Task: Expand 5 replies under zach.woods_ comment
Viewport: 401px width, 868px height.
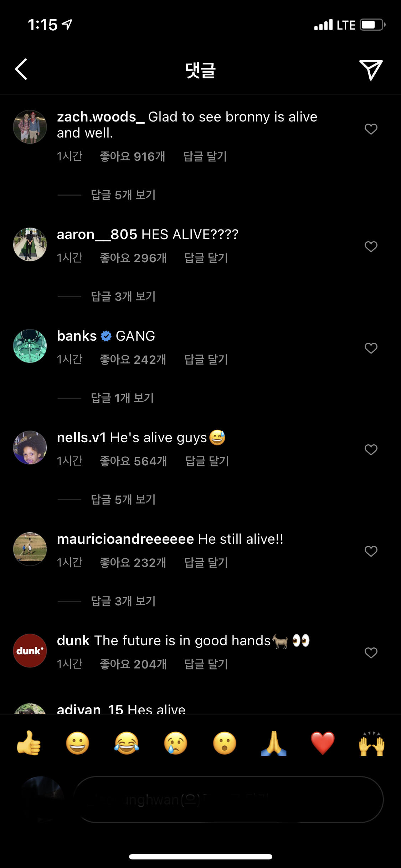Action: [123, 195]
